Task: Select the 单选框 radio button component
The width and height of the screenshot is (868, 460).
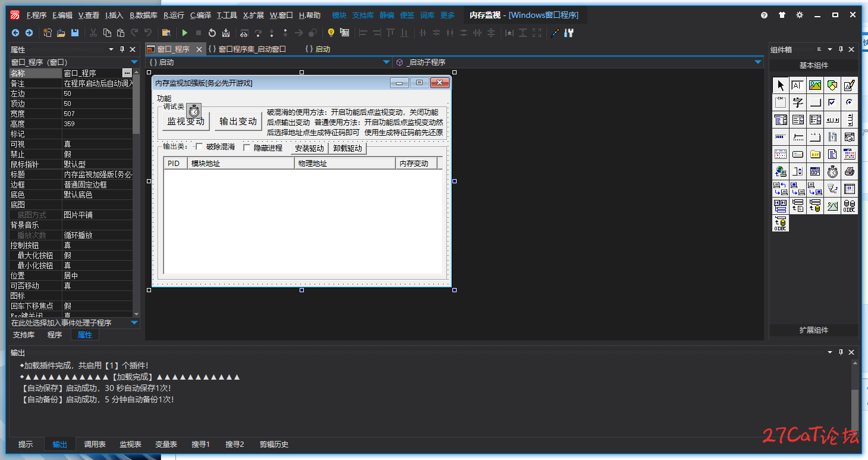Action: pyautogui.click(x=850, y=102)
